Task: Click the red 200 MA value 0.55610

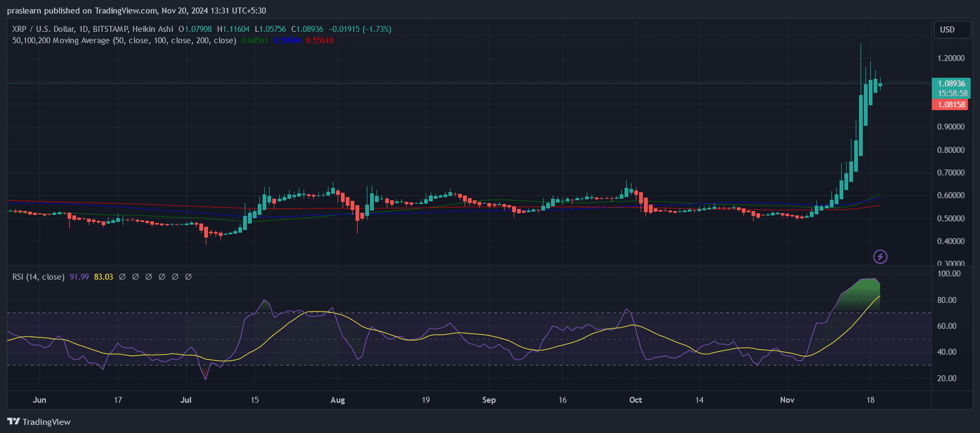Action: (320, 40)
